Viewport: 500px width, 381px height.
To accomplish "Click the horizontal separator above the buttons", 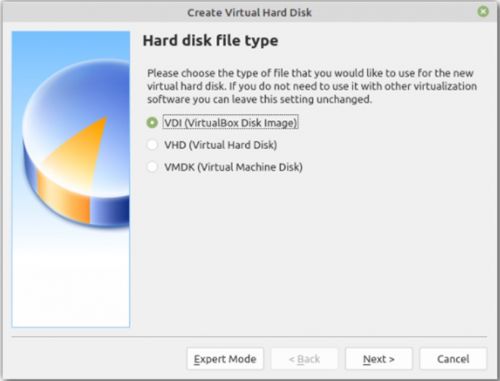I will click(x=249, y=337).
